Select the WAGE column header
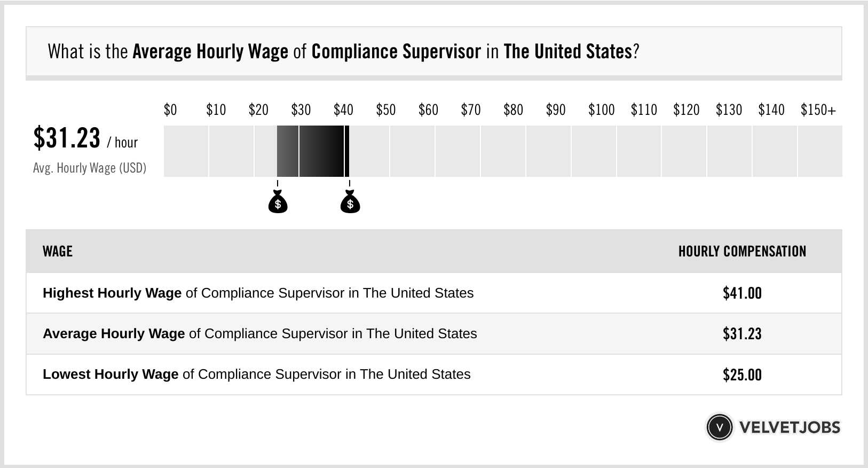The height and width of the screenshot is (468, 868). (58, 251)
